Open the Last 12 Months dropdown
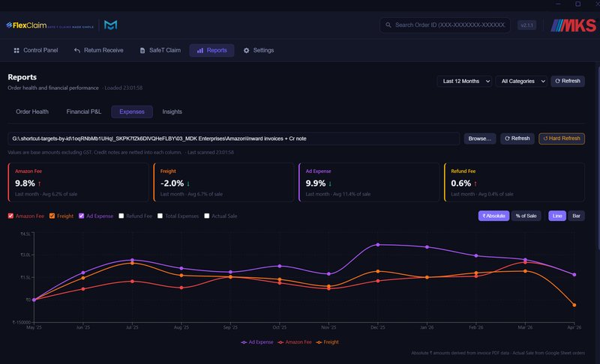Image resolution: width=600 pixels, height=364 pixels. (465, 81)
